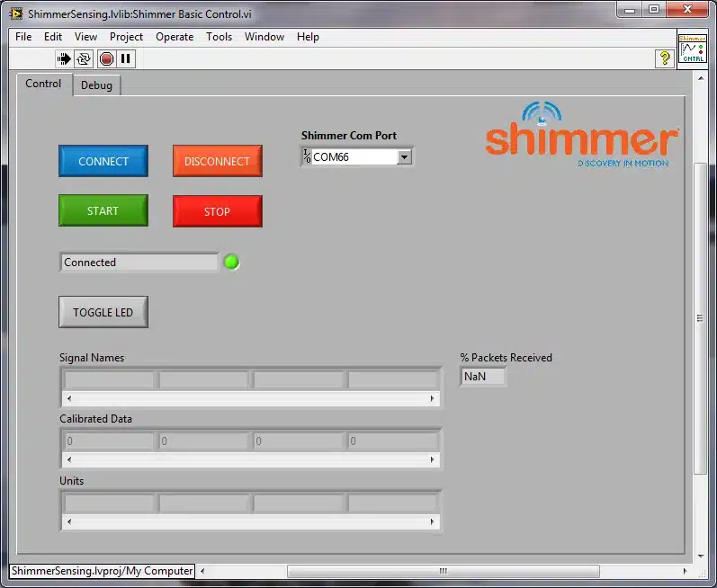Viewport: 717px width, 588px height.
Task: Open the Operate menu
Action: click(x=175, y=37)
